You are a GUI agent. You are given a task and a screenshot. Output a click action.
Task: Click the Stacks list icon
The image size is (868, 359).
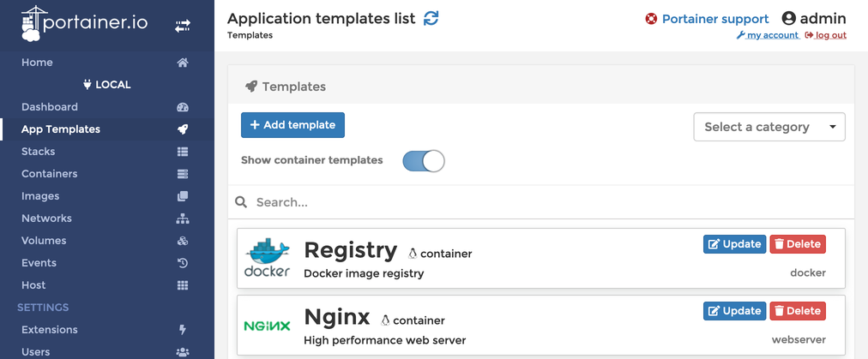click(183, 152)
